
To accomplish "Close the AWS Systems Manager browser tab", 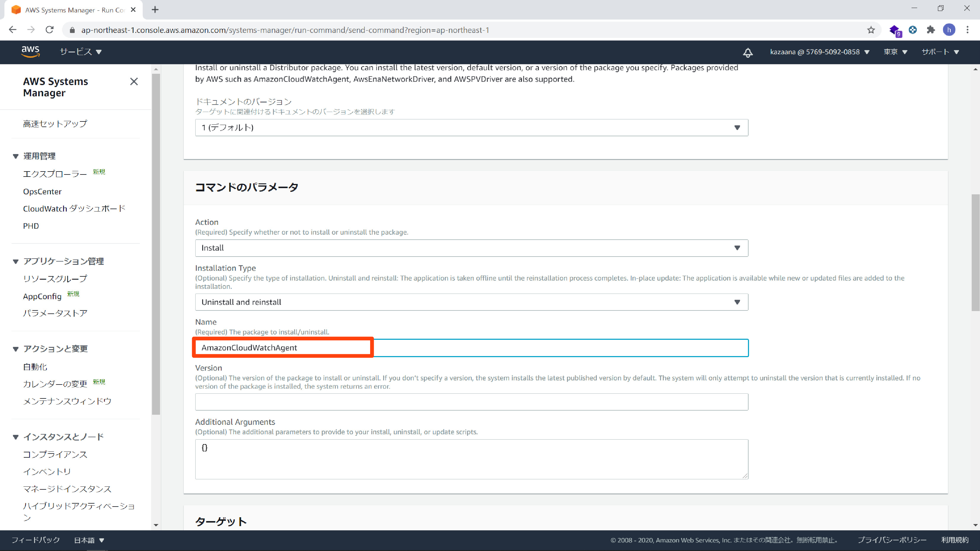I will 133,10.
